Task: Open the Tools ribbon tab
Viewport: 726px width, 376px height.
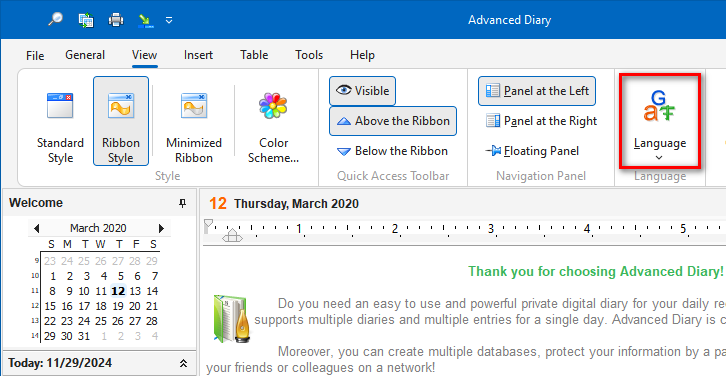Action: (309, 55)
